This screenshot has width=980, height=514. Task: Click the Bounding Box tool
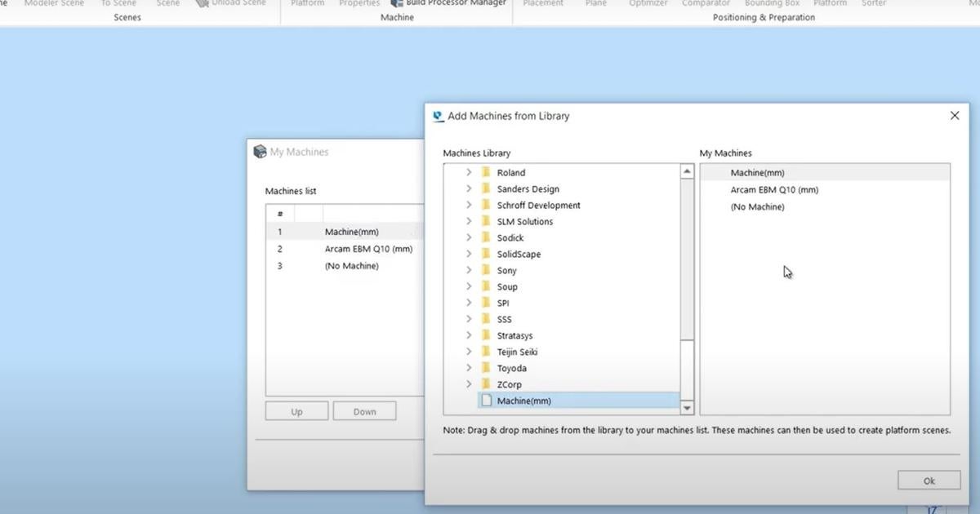tap(771, 3)
